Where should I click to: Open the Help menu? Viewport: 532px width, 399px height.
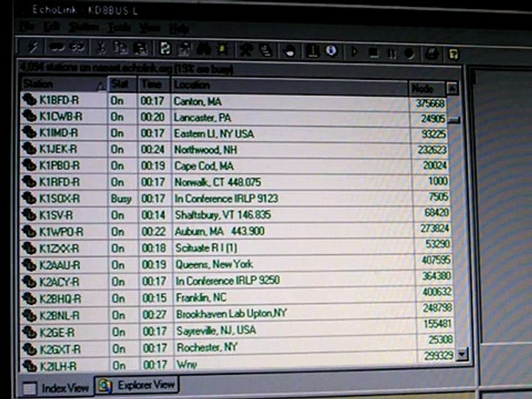pyautogui.click(x=179, y=29)
